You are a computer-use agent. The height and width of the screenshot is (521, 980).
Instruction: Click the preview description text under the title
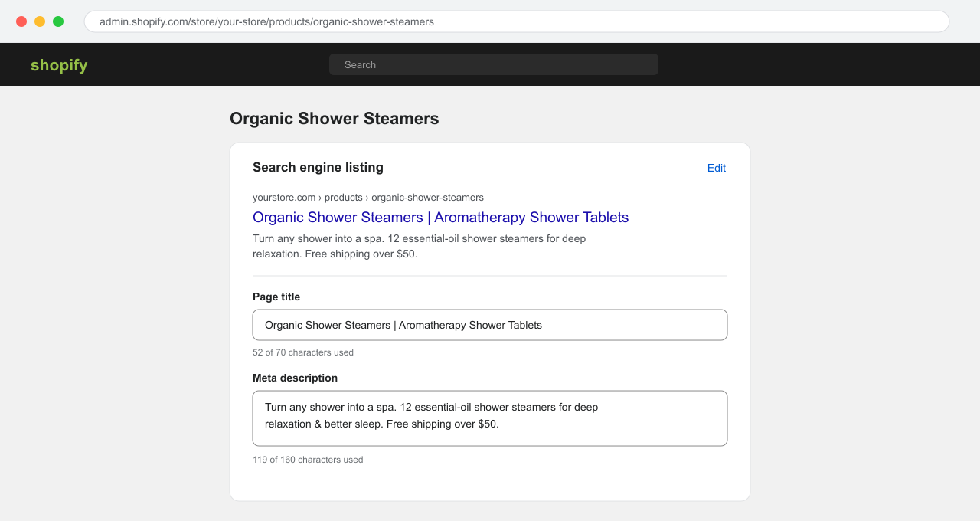click(x=420, y=246)
